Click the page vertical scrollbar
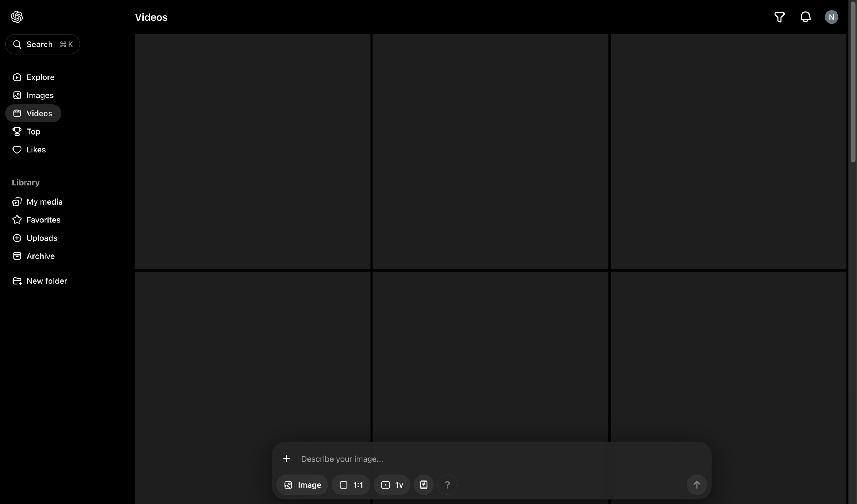This screenshot has height=504, width=857. click(x=853, y=82)
